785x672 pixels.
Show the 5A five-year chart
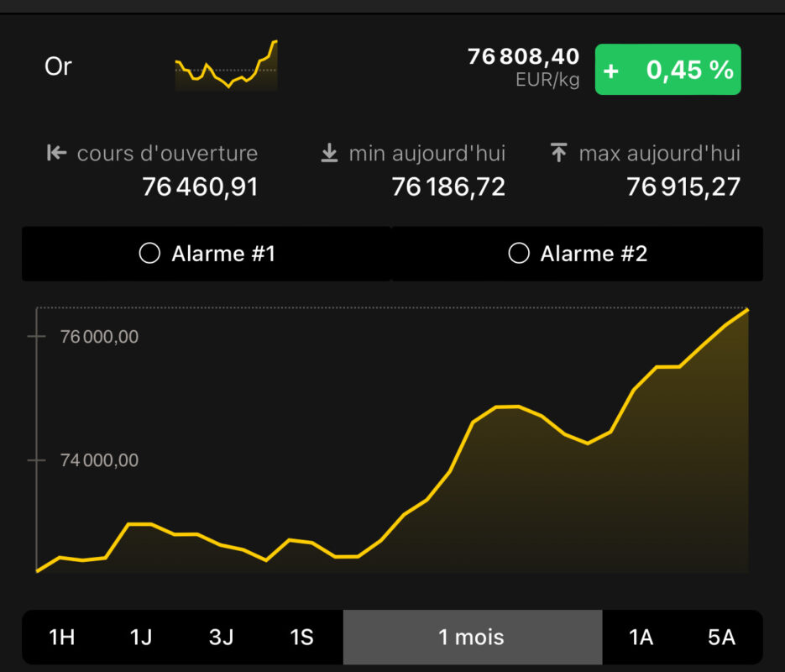[721, 638]
